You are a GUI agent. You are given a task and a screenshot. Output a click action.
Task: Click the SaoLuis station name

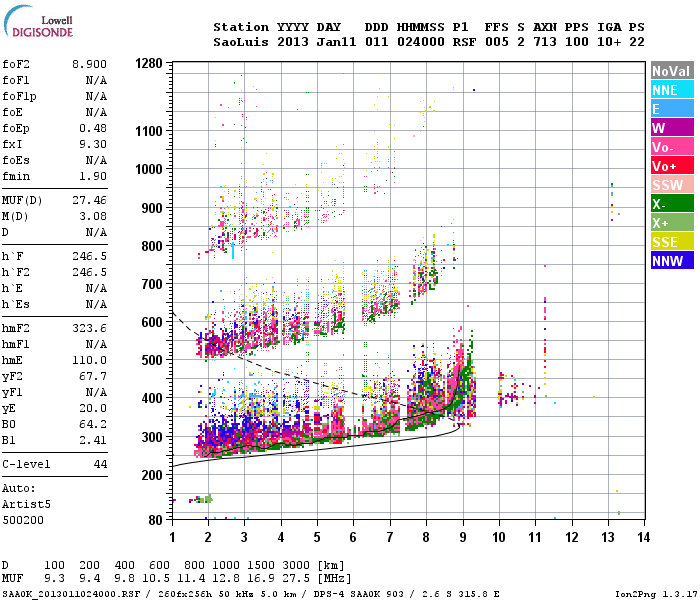242,42
